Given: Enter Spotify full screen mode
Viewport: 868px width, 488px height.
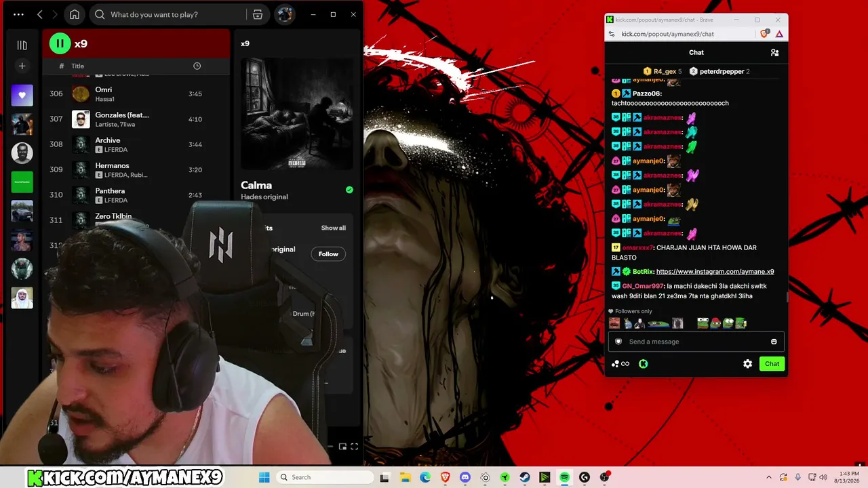Looking at the screenshot, I should tap(354, 447).
